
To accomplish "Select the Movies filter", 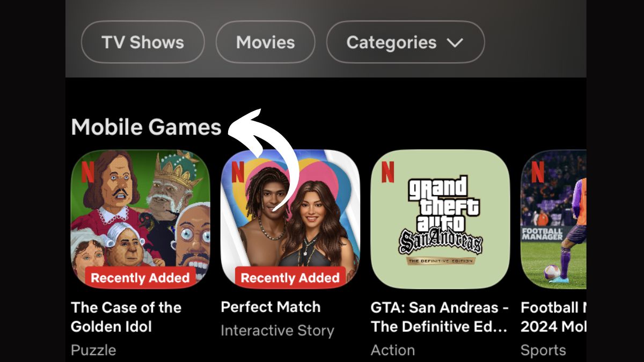I will click(265, 42).
